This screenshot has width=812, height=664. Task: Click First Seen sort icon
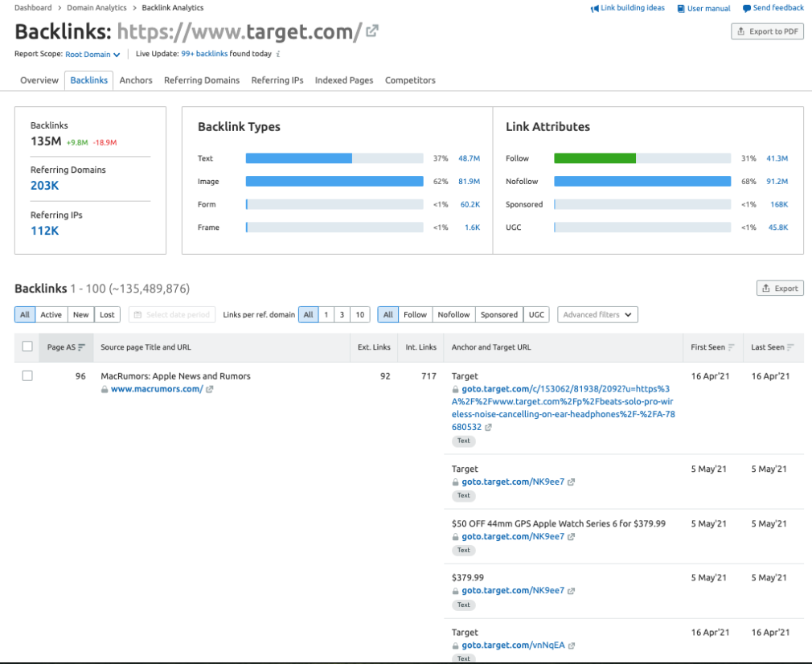pos(731,347)
